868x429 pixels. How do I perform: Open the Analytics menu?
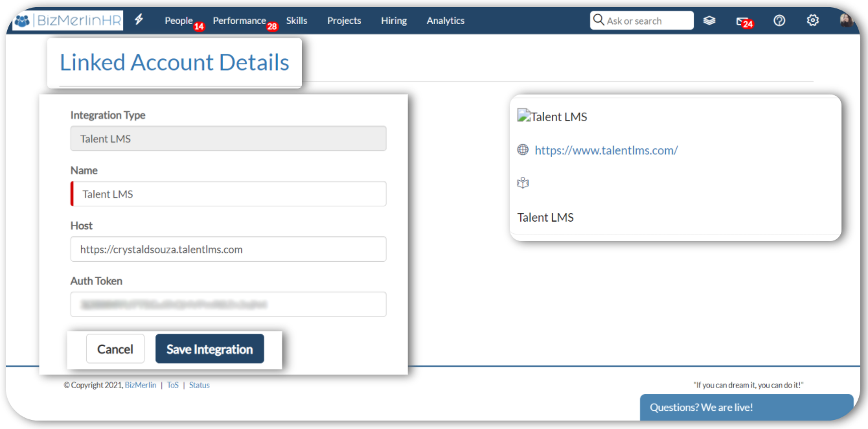click(x=446, y=21)
